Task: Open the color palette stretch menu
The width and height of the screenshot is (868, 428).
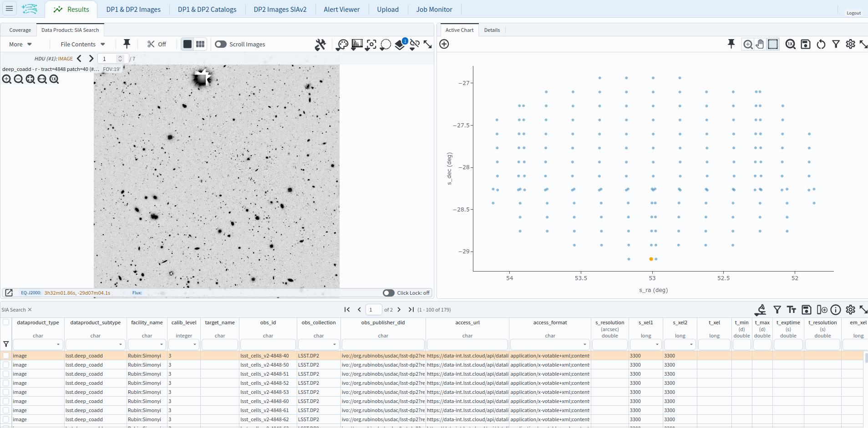Action: click(342, 45)
